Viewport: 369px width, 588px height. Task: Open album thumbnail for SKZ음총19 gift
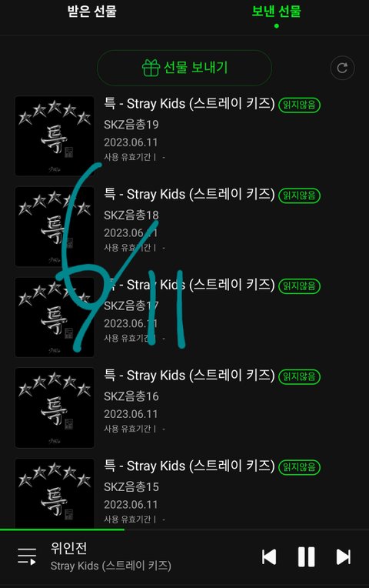pyautogui.click(x=55, y=135)
